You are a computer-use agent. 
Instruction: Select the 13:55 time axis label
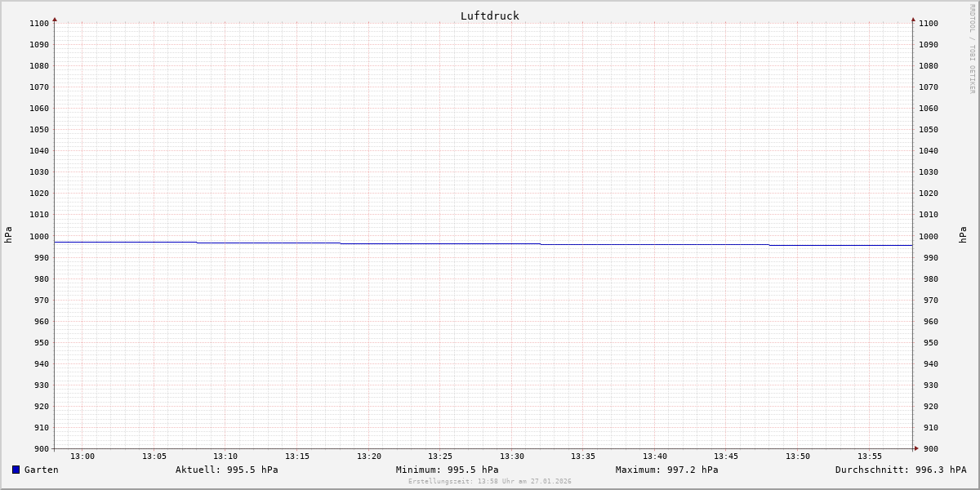coord(870,457)
